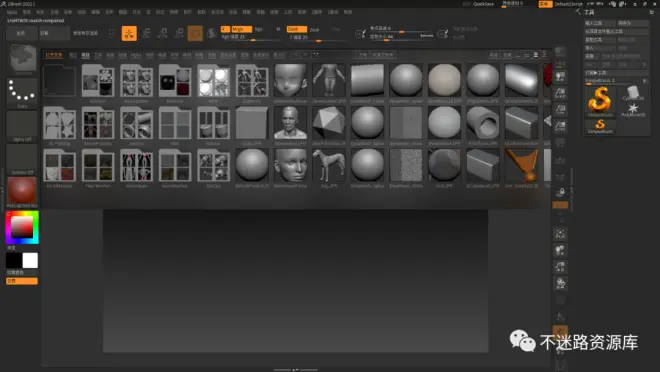Choose the PolyMesh3D star tool
The image size is (660, 372).
(633, 109)
